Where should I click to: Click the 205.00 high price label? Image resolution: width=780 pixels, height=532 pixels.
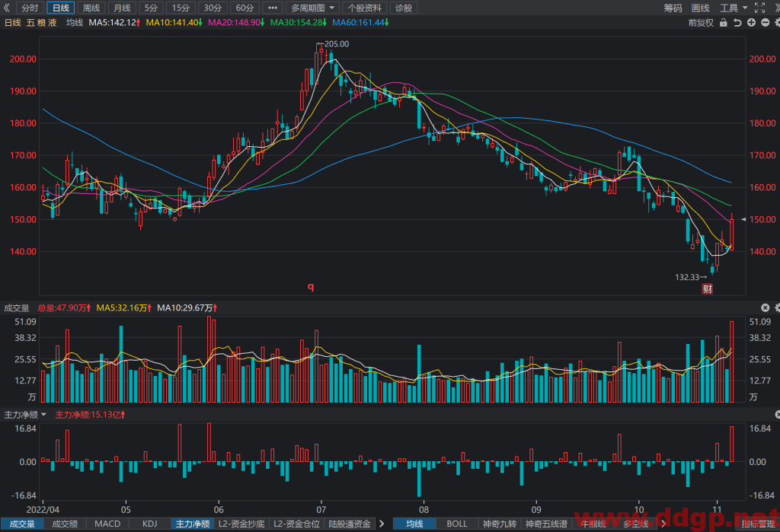click(336, 43)
